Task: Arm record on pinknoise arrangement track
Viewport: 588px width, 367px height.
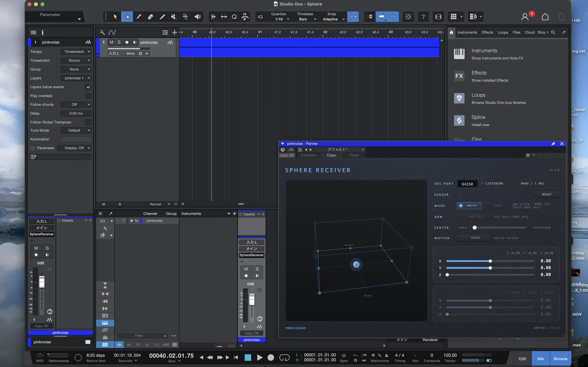Action: click(x=127, y=42)
